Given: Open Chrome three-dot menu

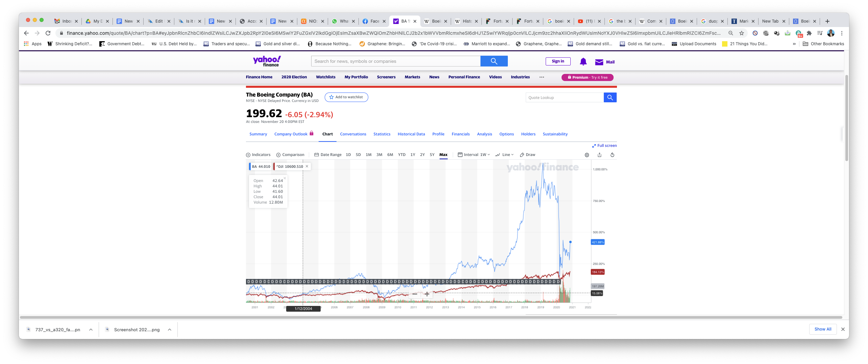Looking at the screenshot, I should [842, 33].
